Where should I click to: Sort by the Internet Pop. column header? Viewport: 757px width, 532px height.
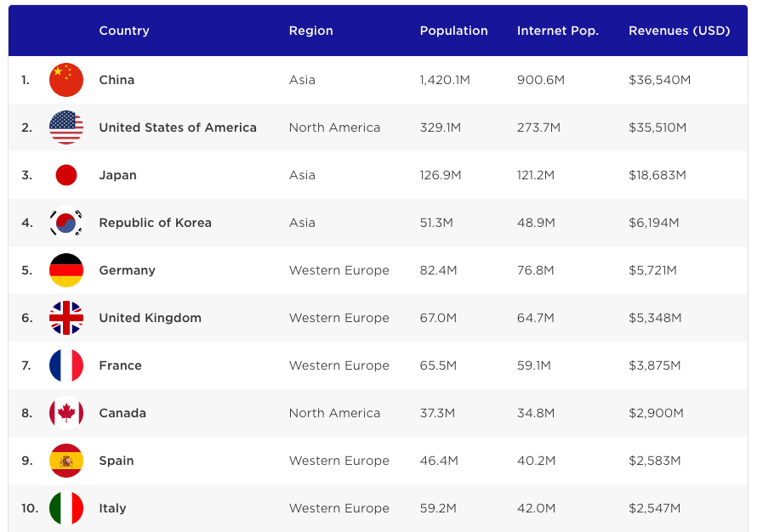coord(558,31)
